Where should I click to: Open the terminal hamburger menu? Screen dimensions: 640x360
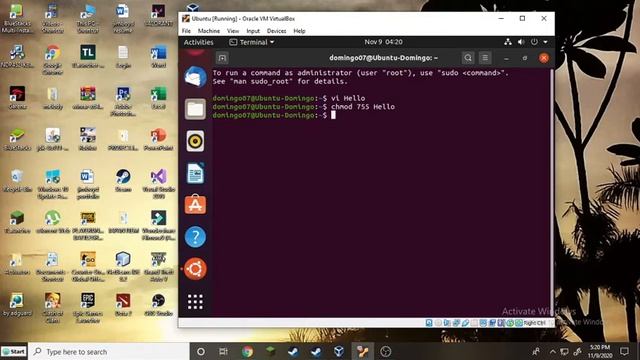click(485, 58)
